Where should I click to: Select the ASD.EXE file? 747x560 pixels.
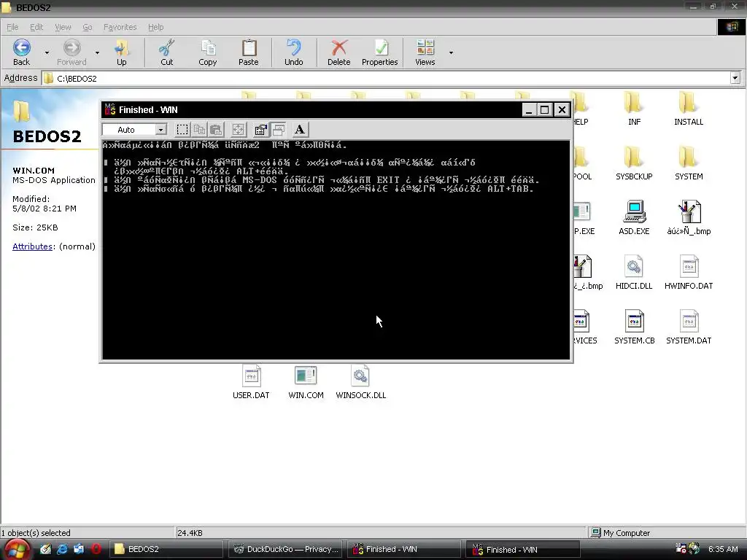(x=634, y=217)
